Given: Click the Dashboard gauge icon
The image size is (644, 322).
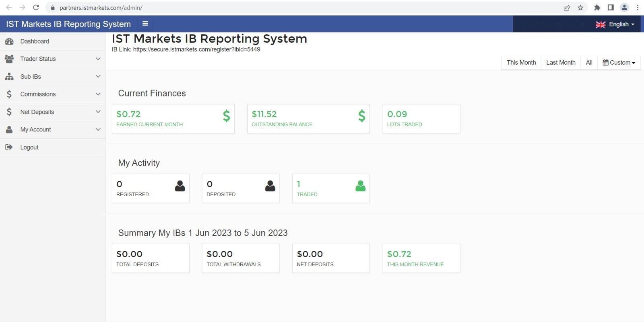Looking at the screenshot, I should 9,41.
